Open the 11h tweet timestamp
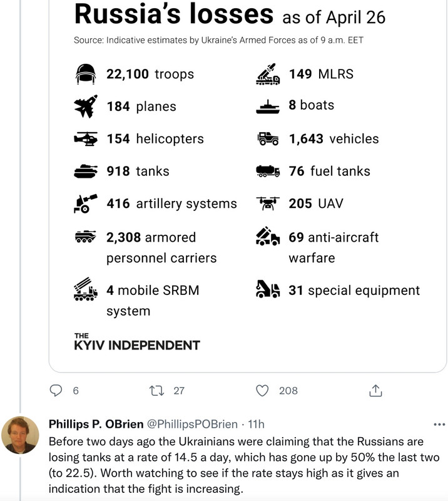The height and width of the screenshot is (501, 448). point(257,424)
